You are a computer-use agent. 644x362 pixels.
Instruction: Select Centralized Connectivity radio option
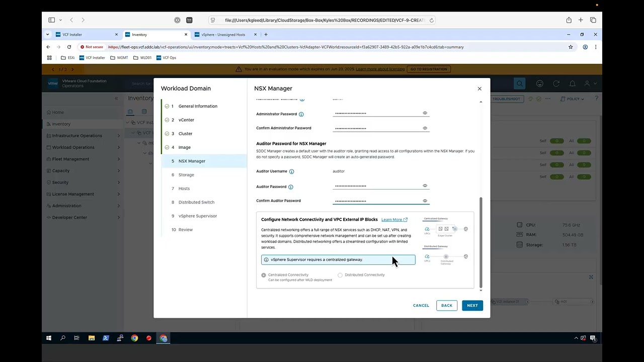coord(264,275)
